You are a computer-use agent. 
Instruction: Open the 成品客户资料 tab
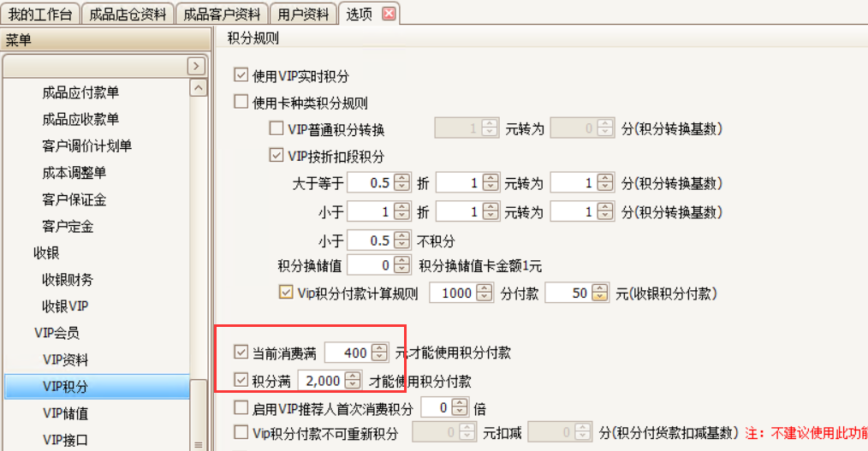pos(222,14)
